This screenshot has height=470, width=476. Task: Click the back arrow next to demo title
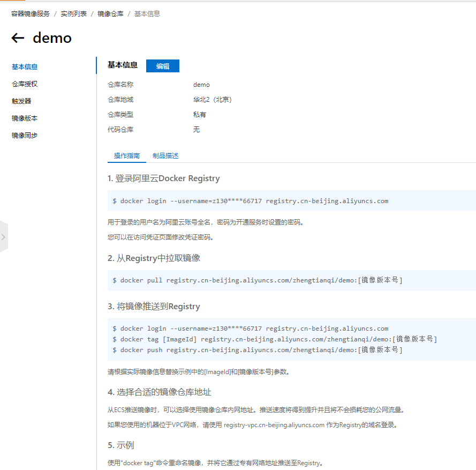point(17,38)
